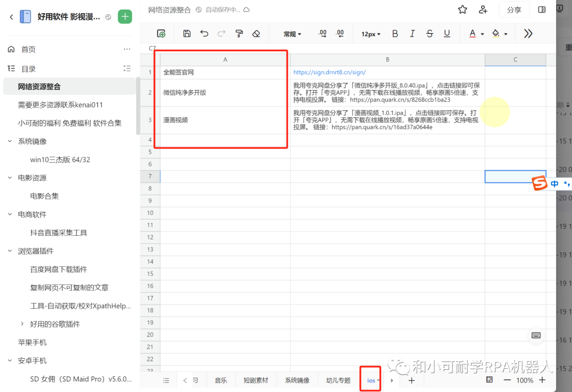Open 抖音直播采集工具 page
572x392 pixels.
coord(58,233)
